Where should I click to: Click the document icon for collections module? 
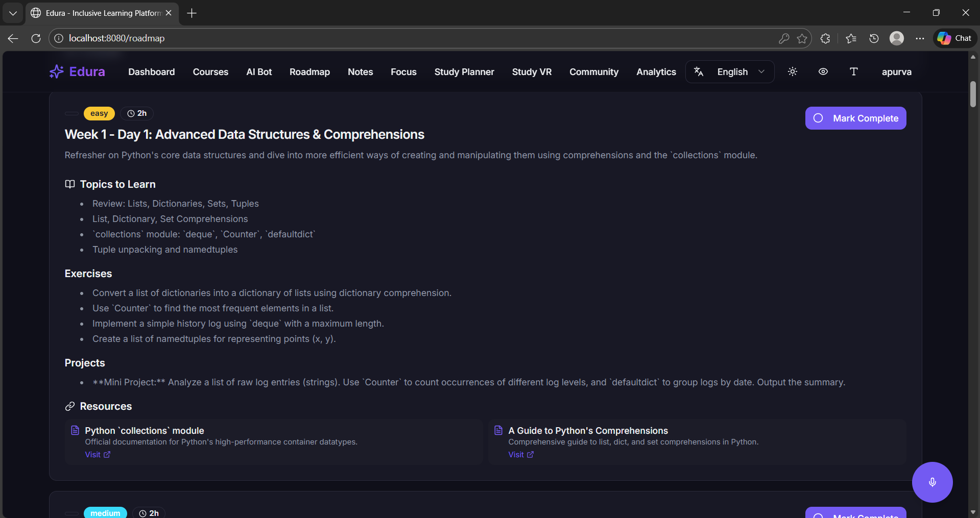[75, 430]
